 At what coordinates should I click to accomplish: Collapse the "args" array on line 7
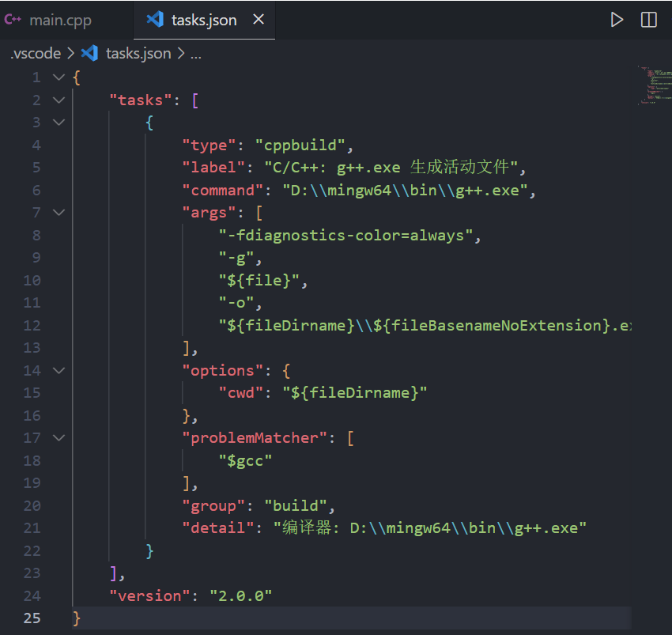(59, 212)
